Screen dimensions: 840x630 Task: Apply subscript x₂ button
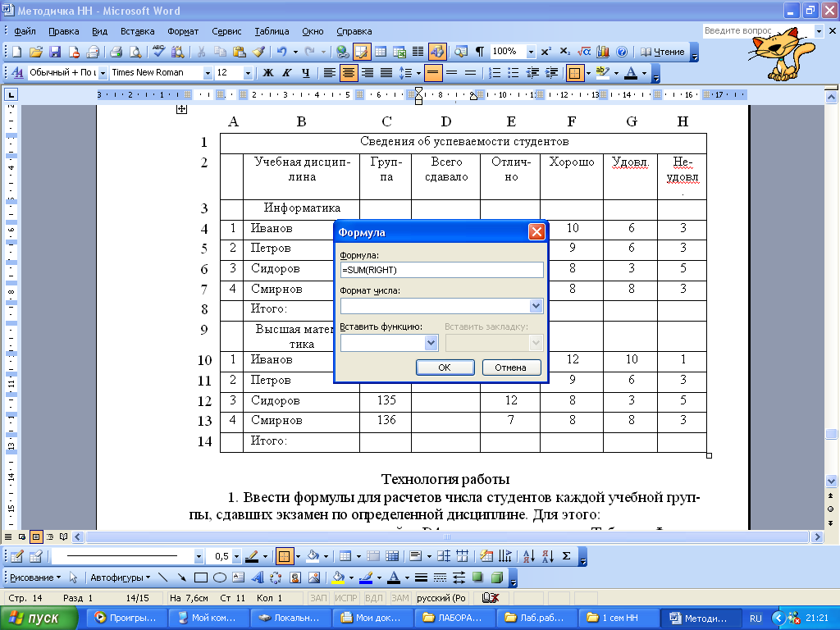tap(564, 52)
